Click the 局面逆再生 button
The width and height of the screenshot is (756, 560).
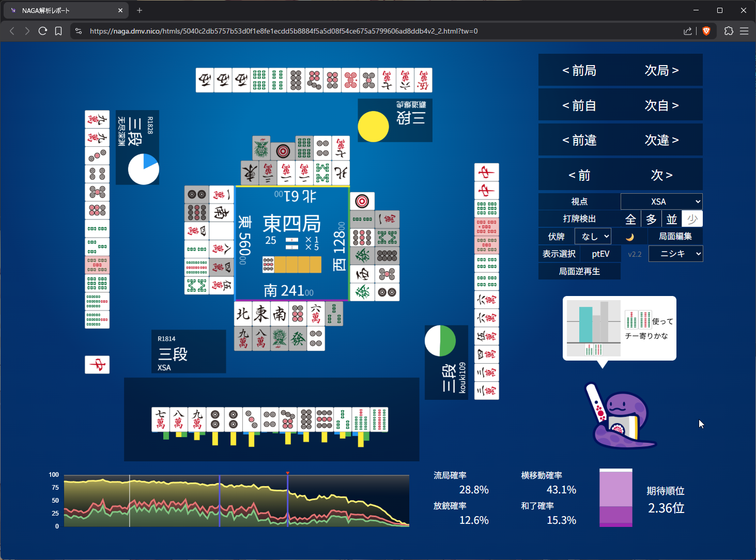tap(579, 271)
